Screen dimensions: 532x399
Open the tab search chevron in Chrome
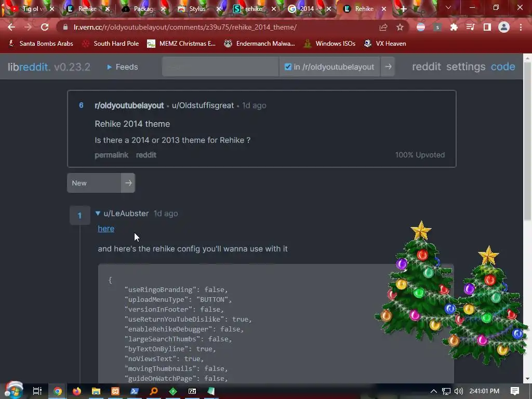point(448,7)
